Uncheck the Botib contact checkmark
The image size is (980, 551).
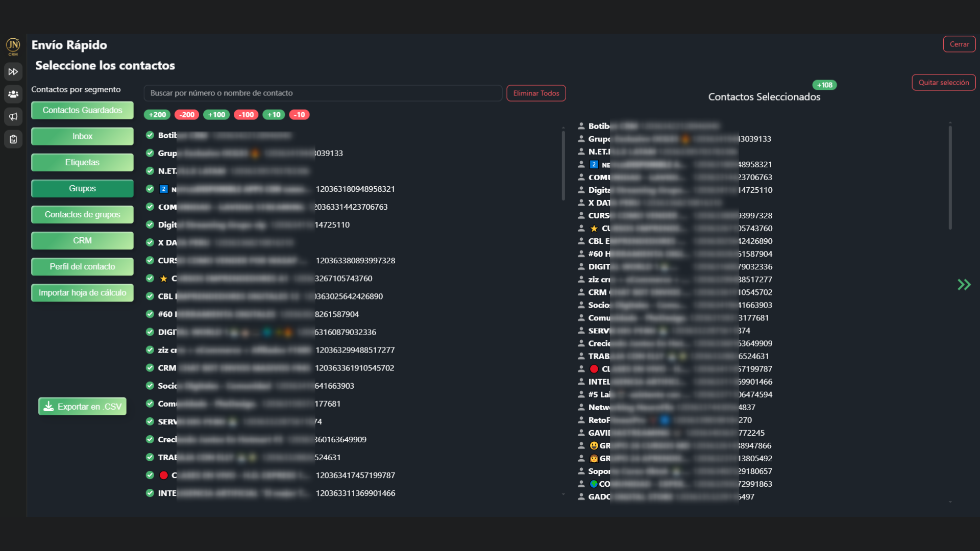click(x=150, y=135)
